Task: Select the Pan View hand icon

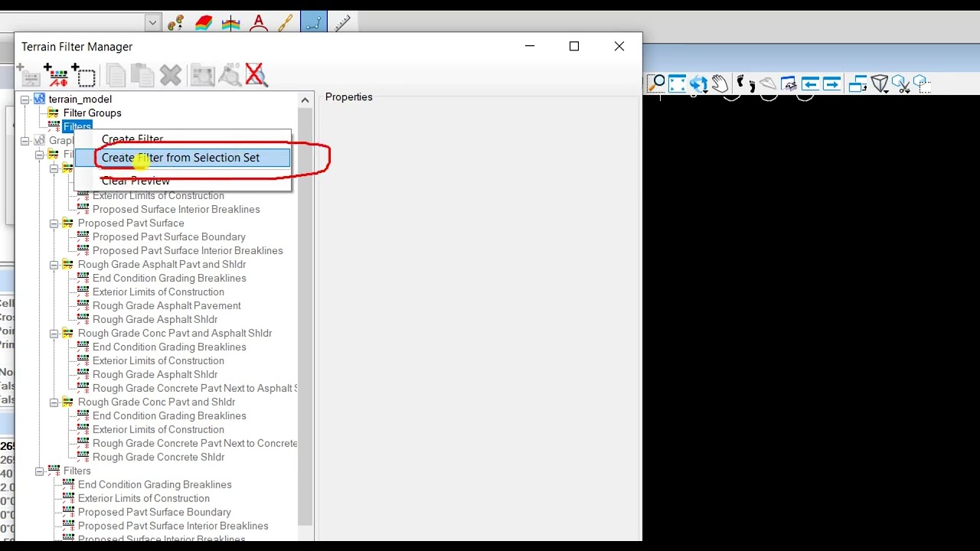Action: [x=720, y=83]
